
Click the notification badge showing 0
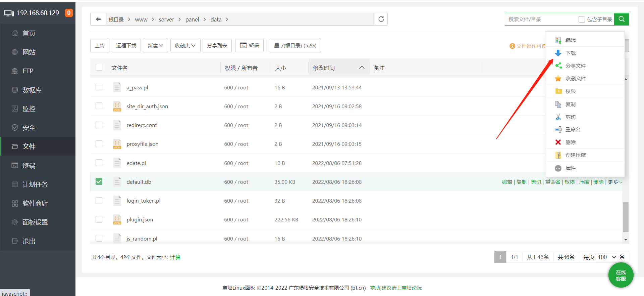69,13
